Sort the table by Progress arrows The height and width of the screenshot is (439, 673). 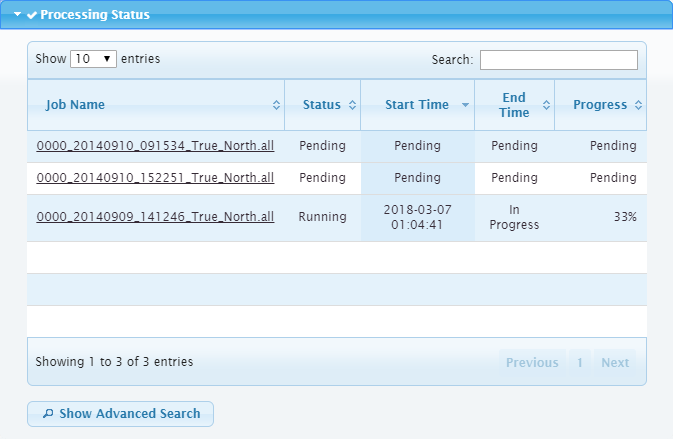pyautogui.click(x=638, y=105)
